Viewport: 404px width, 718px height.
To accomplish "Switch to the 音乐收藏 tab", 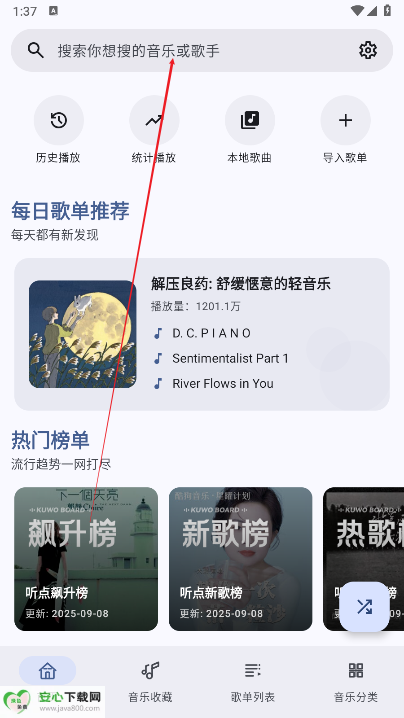I will click(150, 681).
